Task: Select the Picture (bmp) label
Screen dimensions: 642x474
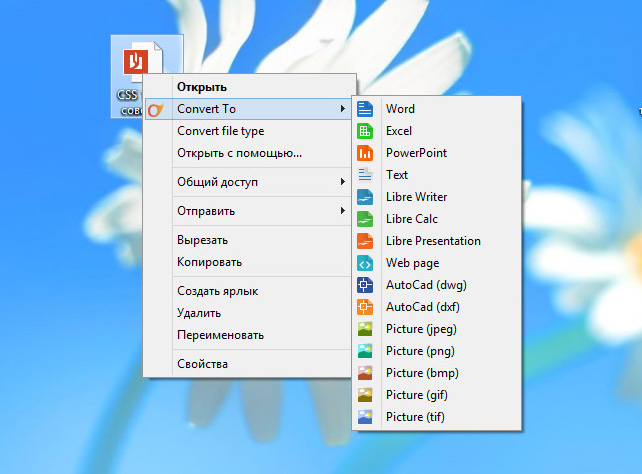Action: 422,373
